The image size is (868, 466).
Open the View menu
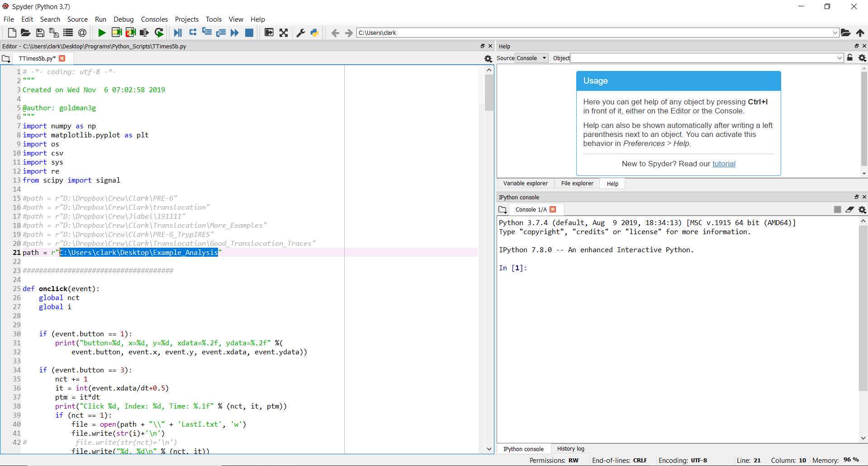click(236, 19)
